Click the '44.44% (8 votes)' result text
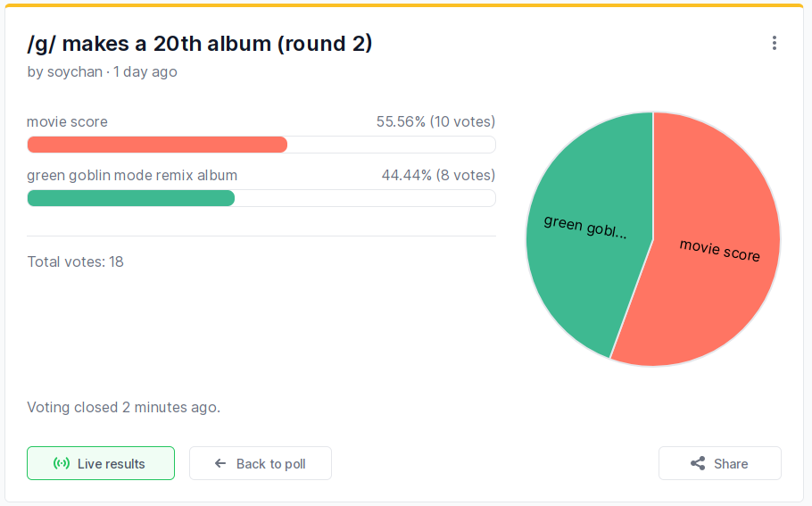Viewport: 812px width, 506px height. point(438,175)
